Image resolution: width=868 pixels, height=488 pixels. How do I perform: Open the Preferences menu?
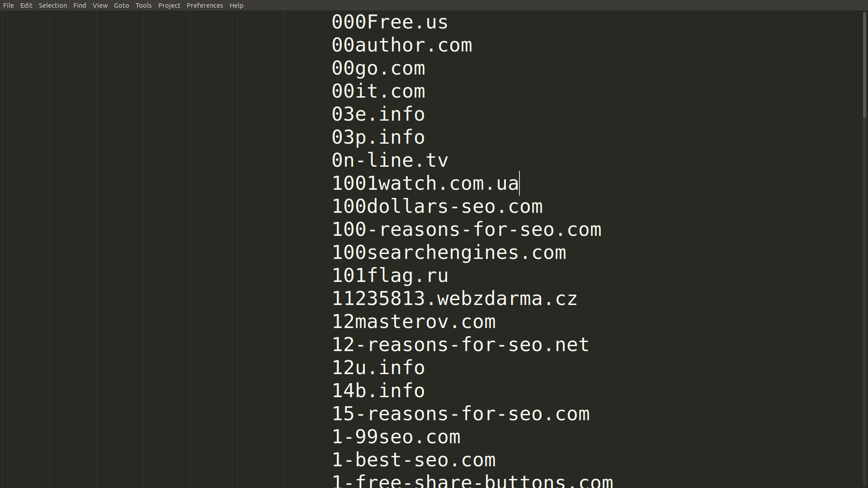[205, 5]
